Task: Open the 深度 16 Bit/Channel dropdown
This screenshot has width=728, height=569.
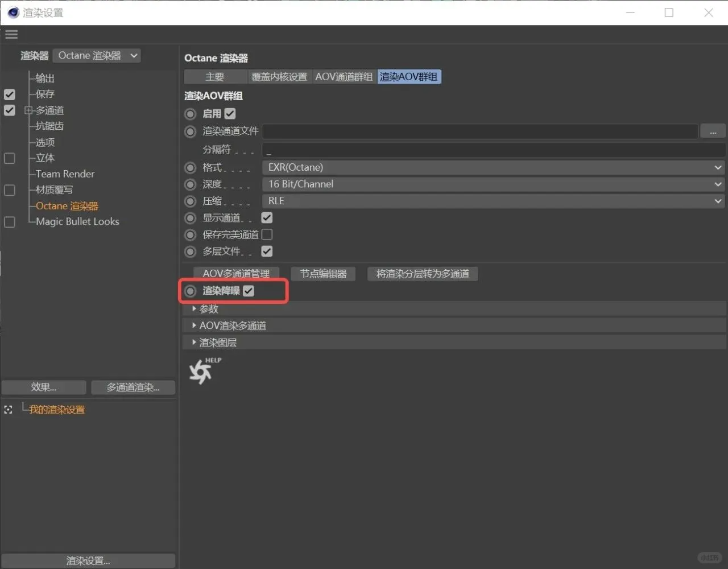Action: click(493, 184)
